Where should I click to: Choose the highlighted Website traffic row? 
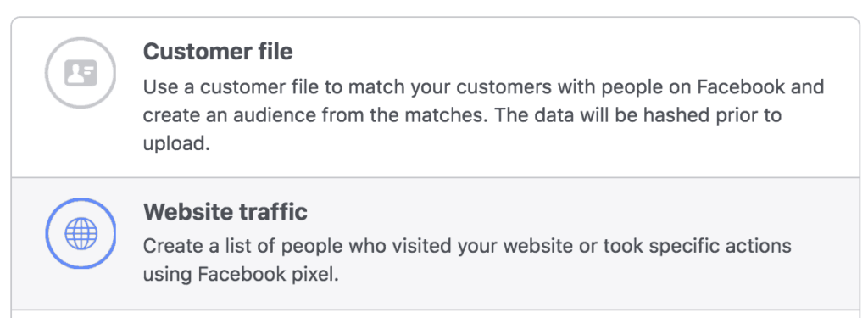pyautogui.click(x=437, y=243)
